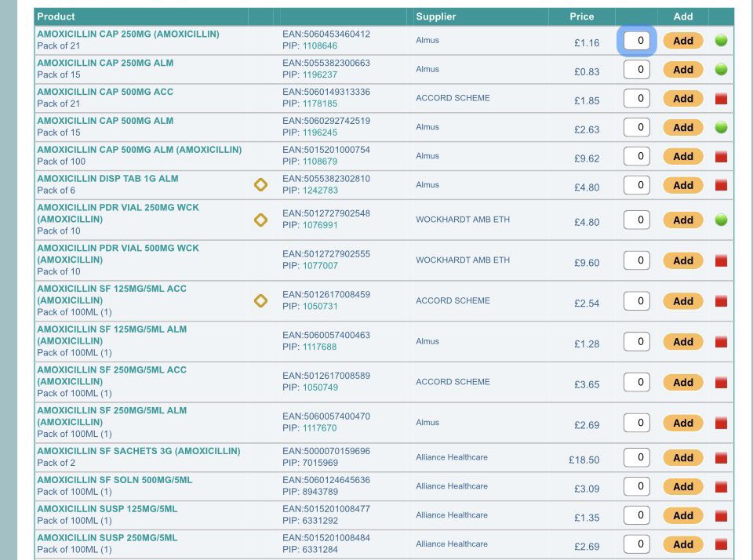Click red stock indicator for SF 250mg/5ml ALM
Image resolution: width=753 pixels, height=560 pixels.
coord(721,423)
